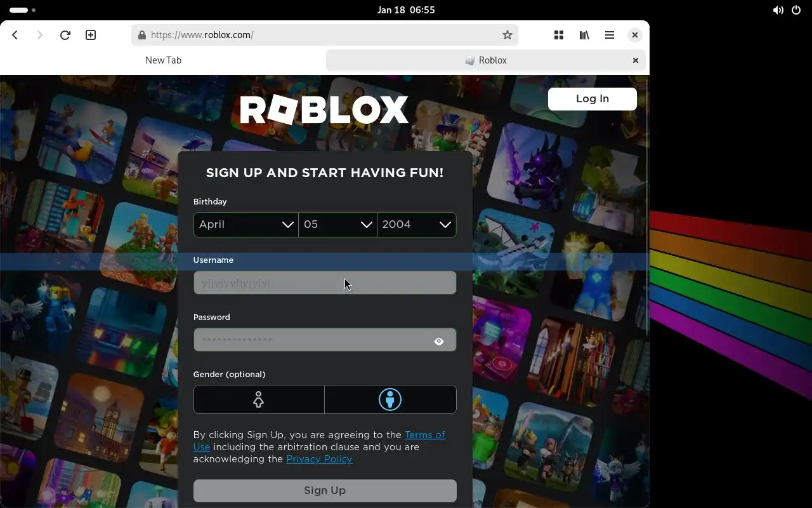Click the Sign Up button
Image resolution: width=812 pixels, height=508 pixels.
click(x=325, y=490)
